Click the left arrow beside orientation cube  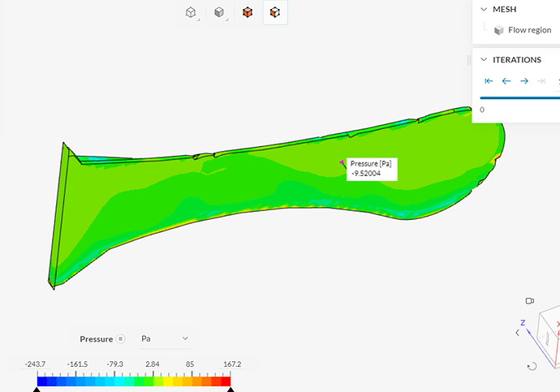coord(517,333)
